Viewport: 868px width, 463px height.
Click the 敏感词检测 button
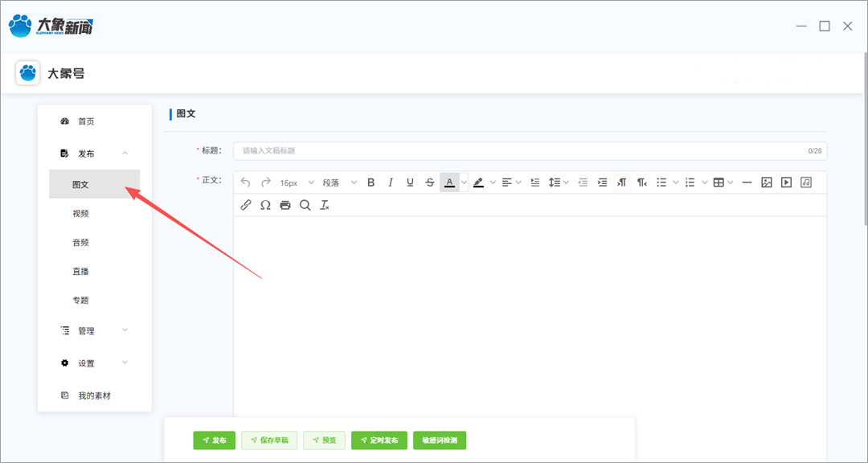click(x=440, y=440)
